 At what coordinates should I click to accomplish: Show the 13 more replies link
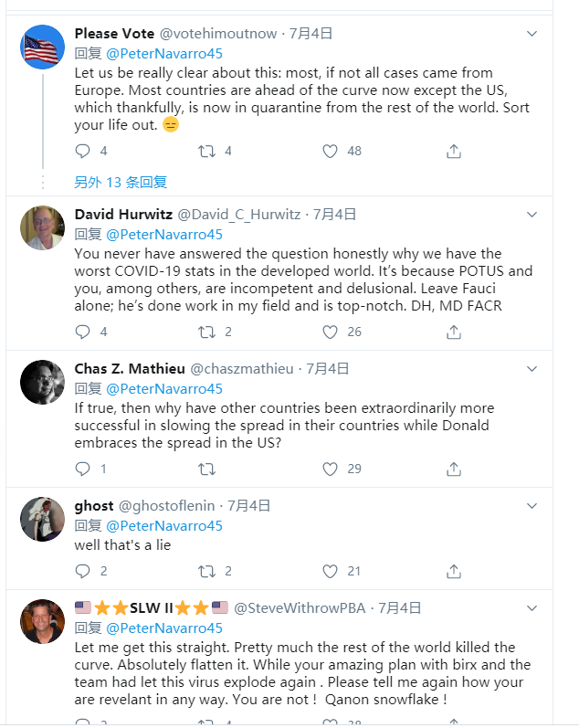pos(121,182)
